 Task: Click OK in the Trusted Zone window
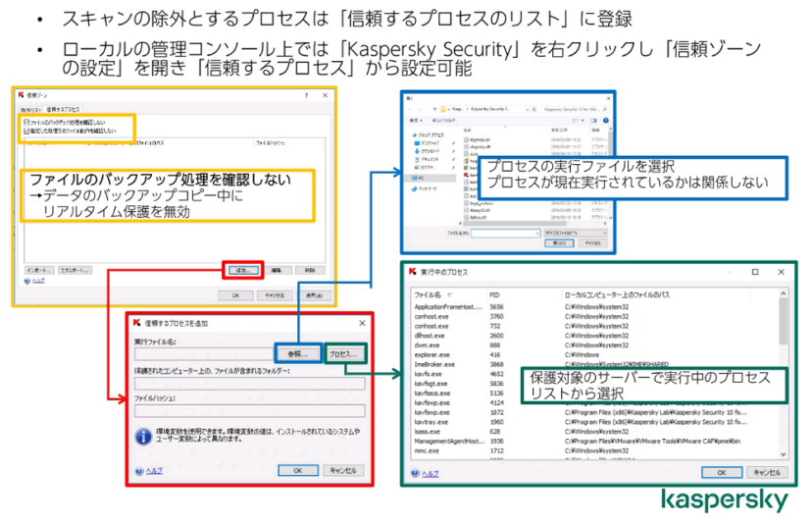[235, 295]
